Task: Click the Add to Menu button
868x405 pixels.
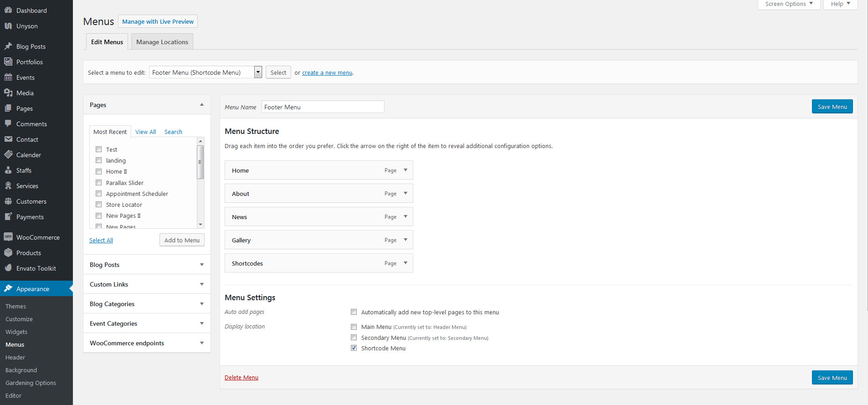Action: coord(182,240)
